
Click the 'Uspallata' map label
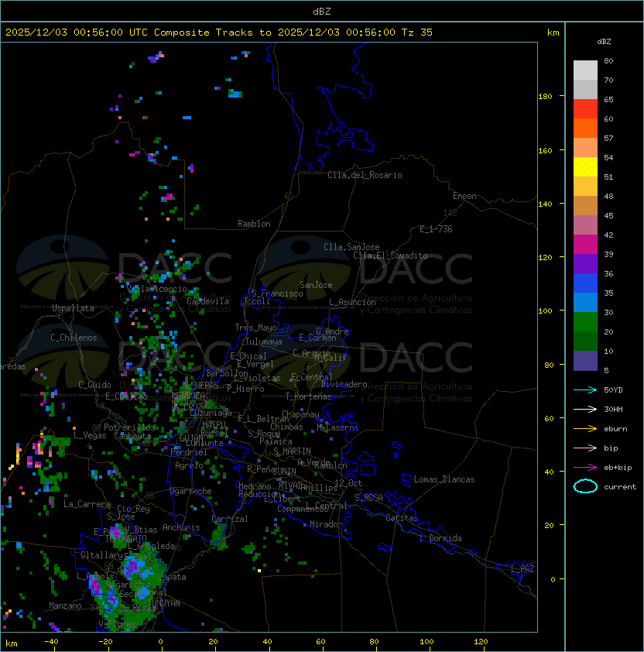[x=73, y=308]
